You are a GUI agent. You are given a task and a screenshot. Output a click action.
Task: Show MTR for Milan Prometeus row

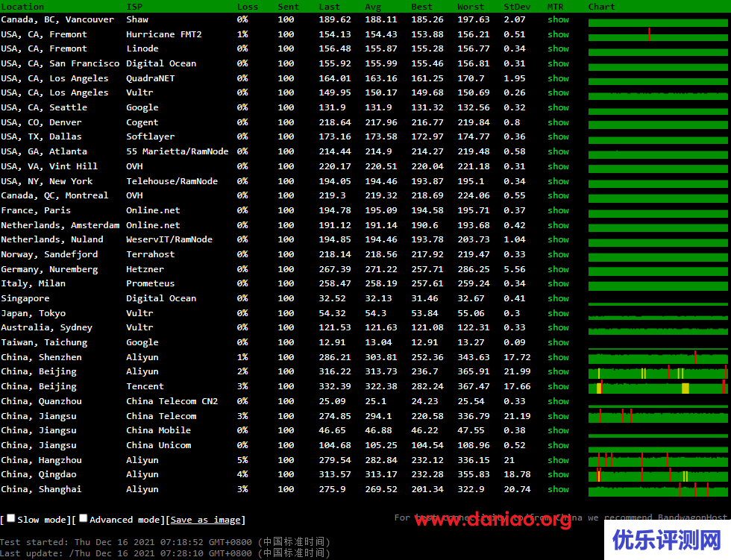[558, 283]
